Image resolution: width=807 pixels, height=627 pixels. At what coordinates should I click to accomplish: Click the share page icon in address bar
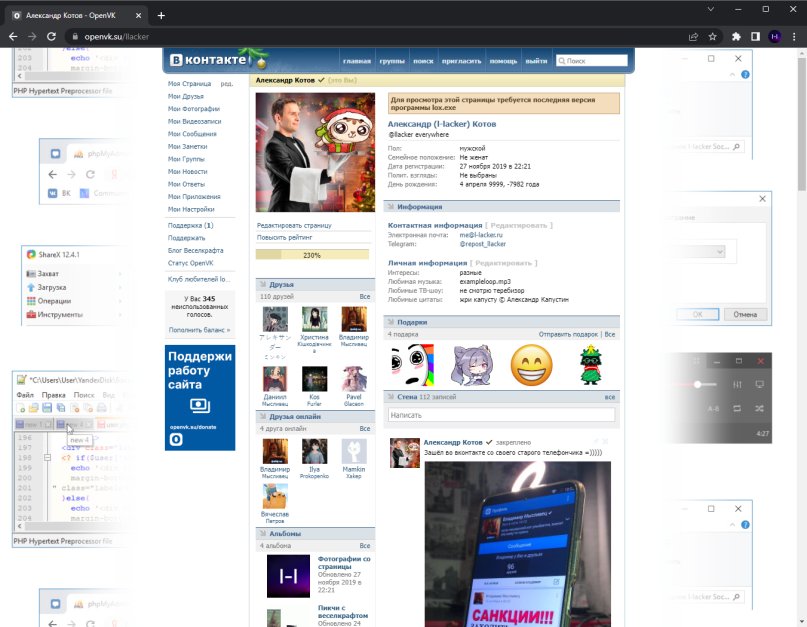(693, 36)
